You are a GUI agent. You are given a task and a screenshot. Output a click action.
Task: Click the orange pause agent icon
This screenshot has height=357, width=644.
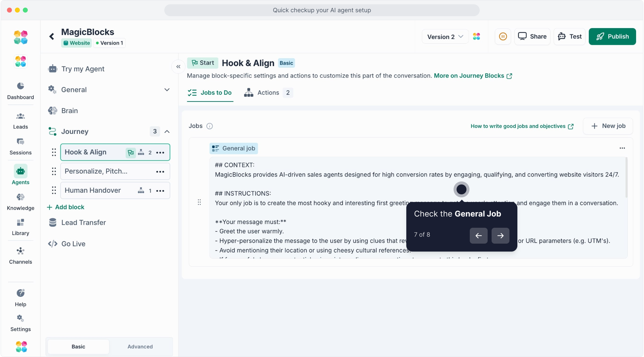coord(503,36)
